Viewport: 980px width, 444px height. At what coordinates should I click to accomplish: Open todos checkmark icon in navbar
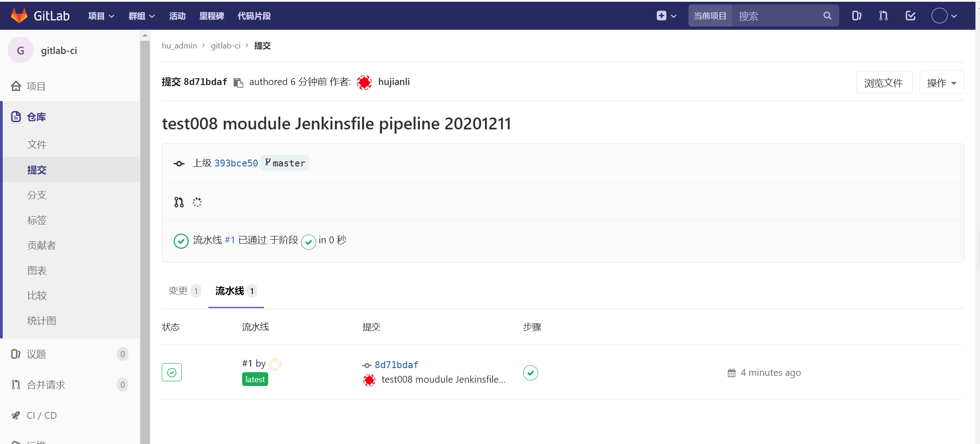click(911, 16)
